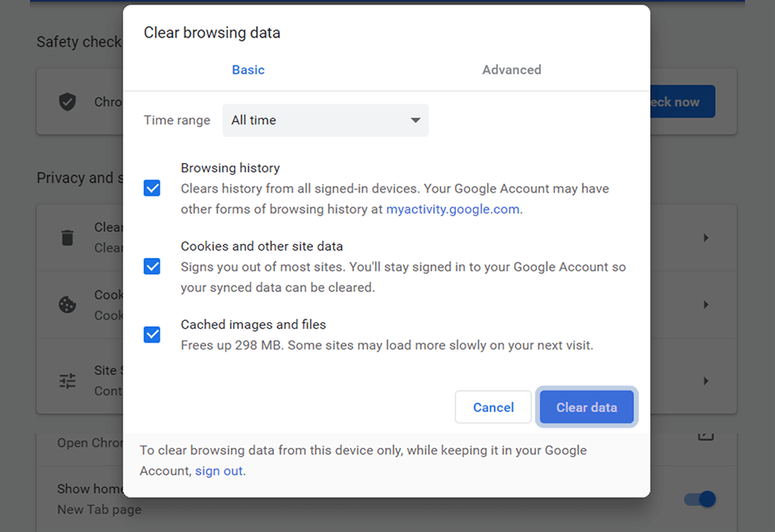This screenshot has width=775, height=532.
Task: Click the shield icon next to Chrome safety check
Action: [x=68, y=101]
